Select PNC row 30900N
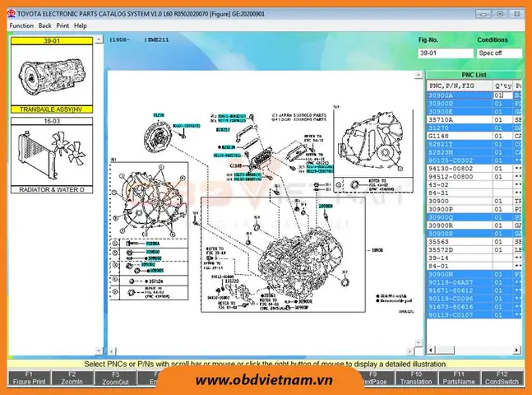 474,274
